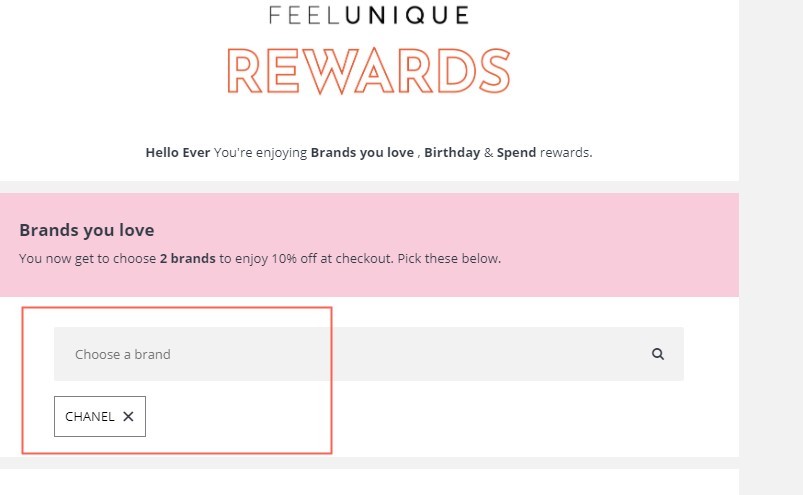Open the FEELUNIQUE logo at the top
The width and height of the screenshot is (803, 495).
(x=369, y=15)
